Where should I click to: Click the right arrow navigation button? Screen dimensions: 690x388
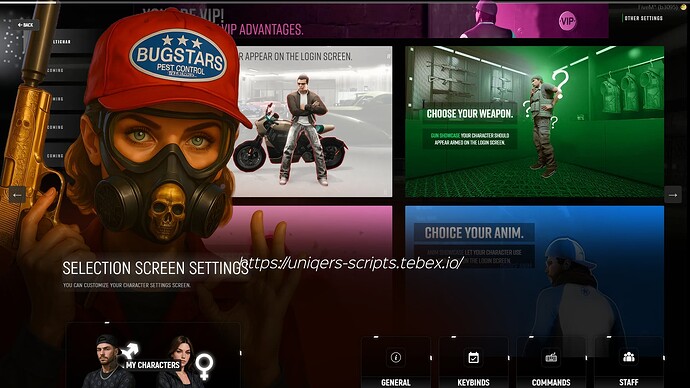(x=673, y=195)
